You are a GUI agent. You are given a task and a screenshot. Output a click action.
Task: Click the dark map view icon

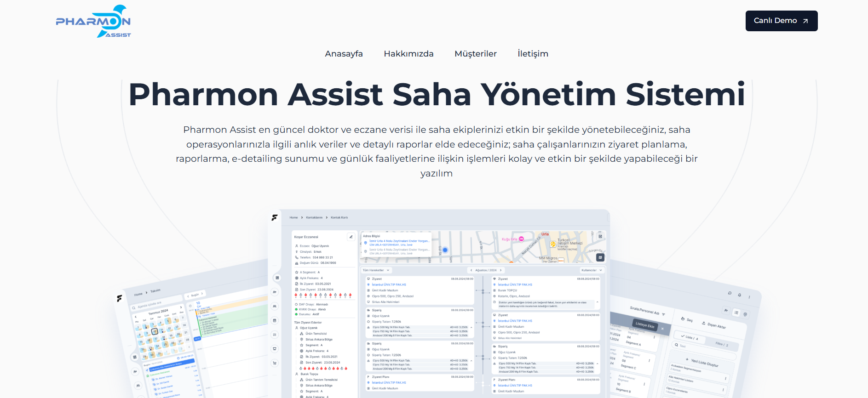(x=600, y=257)
